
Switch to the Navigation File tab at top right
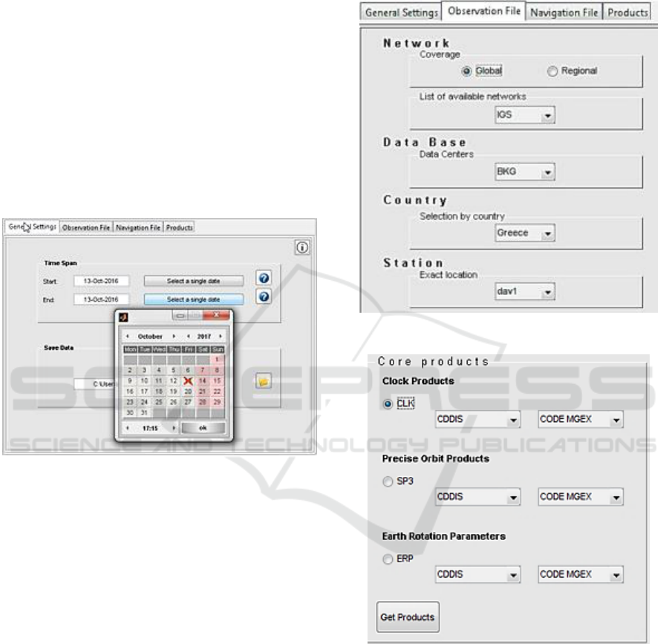(564, 12)
